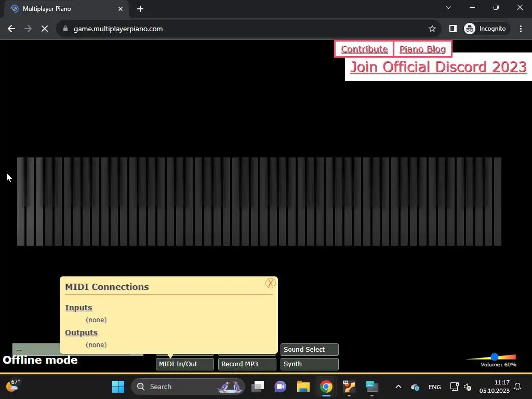Expand the system tray hidden icons chevron
The width and height of the screenshot is (532, 399).
tap(398, 387)
